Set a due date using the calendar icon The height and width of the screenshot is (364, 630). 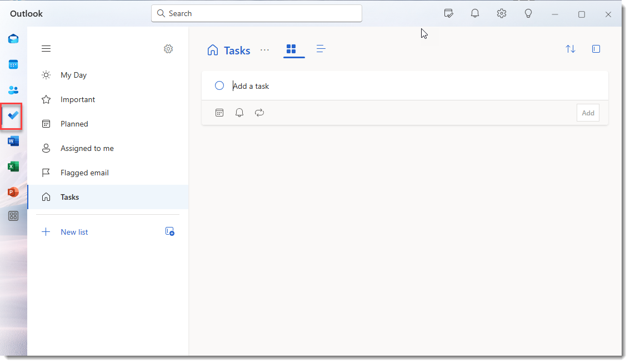219,113
